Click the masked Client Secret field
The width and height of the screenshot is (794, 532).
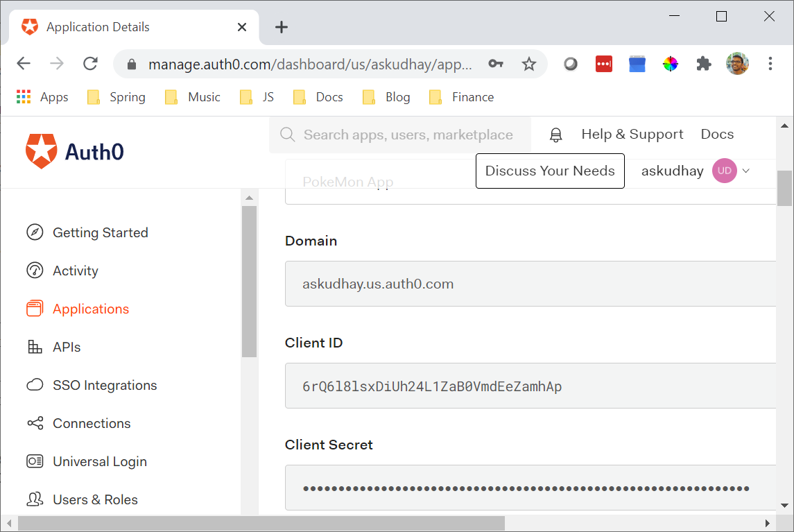coord(530,488)
